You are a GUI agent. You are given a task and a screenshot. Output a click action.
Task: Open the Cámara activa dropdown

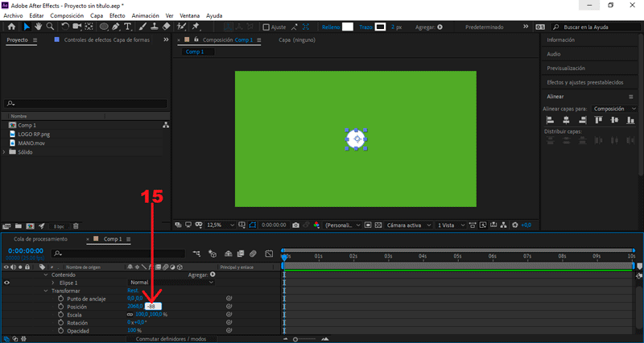point(409,225)
